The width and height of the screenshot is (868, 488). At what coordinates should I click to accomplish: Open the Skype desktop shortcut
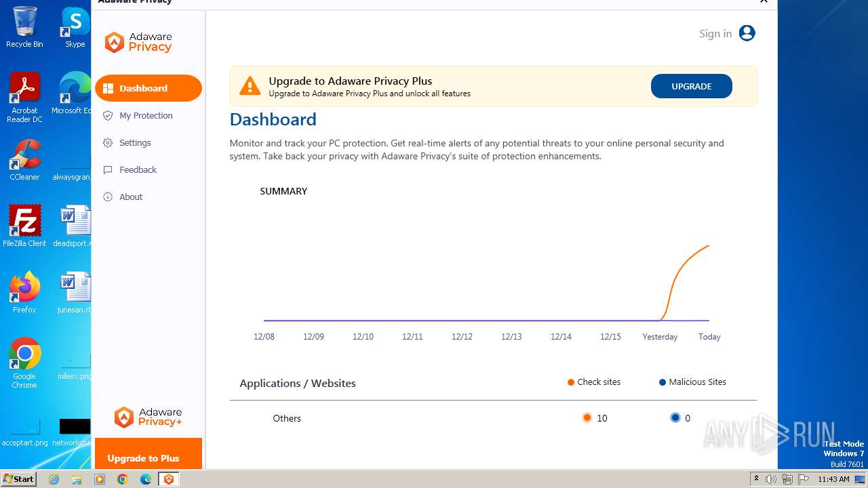coord(75,27)
